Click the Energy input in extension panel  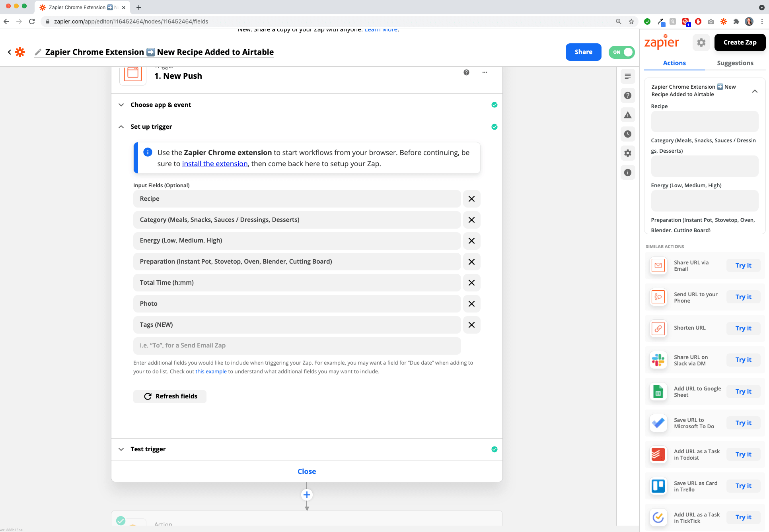pyautogui.click(x=704, y=200)
